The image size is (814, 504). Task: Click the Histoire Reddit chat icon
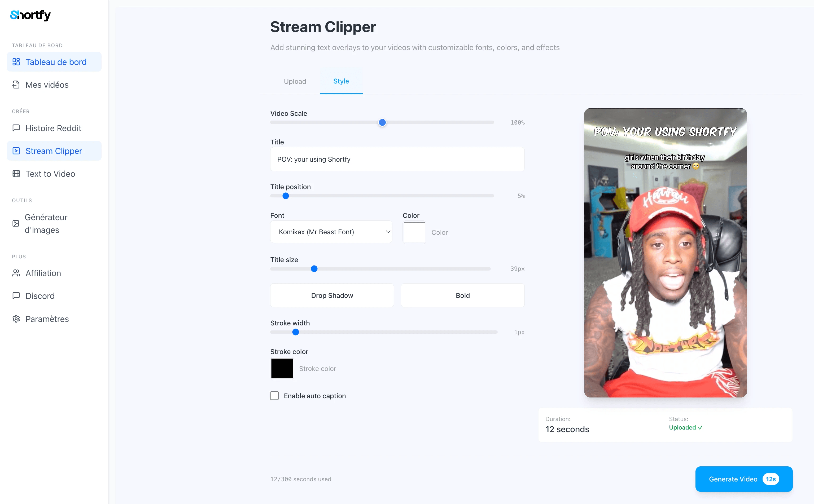coord(16,128)
